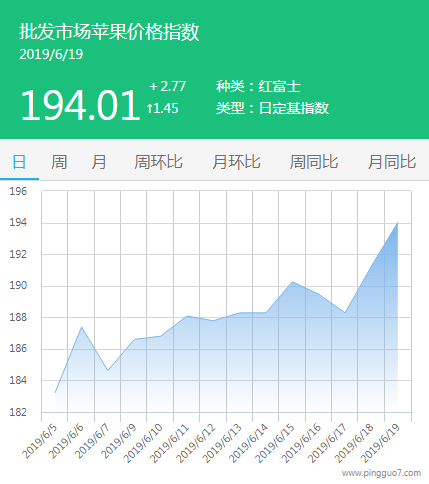Click the chart peak data point at 194

pyautogui.click(x=398, y=222)
